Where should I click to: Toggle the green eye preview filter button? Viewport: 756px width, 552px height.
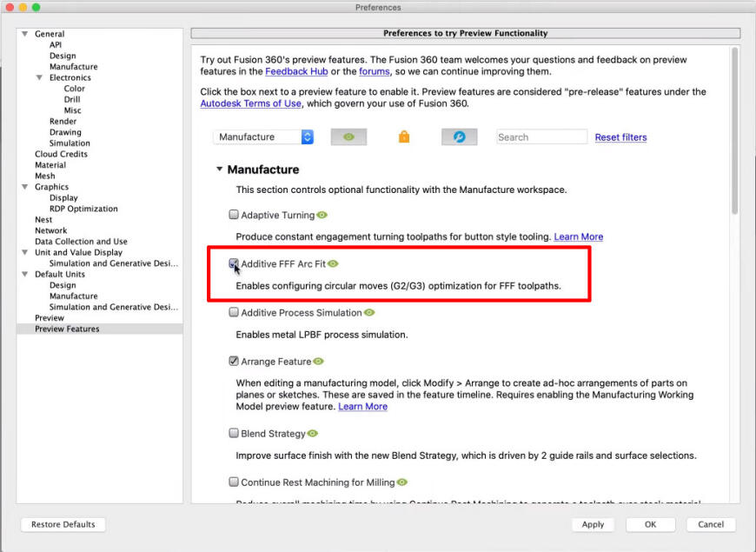[348, 137]
